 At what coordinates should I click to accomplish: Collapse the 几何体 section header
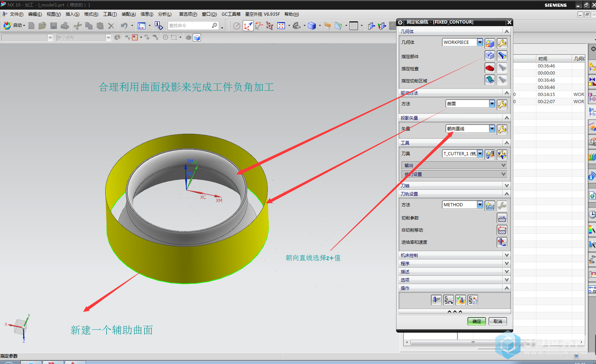(x=454, y=31)
